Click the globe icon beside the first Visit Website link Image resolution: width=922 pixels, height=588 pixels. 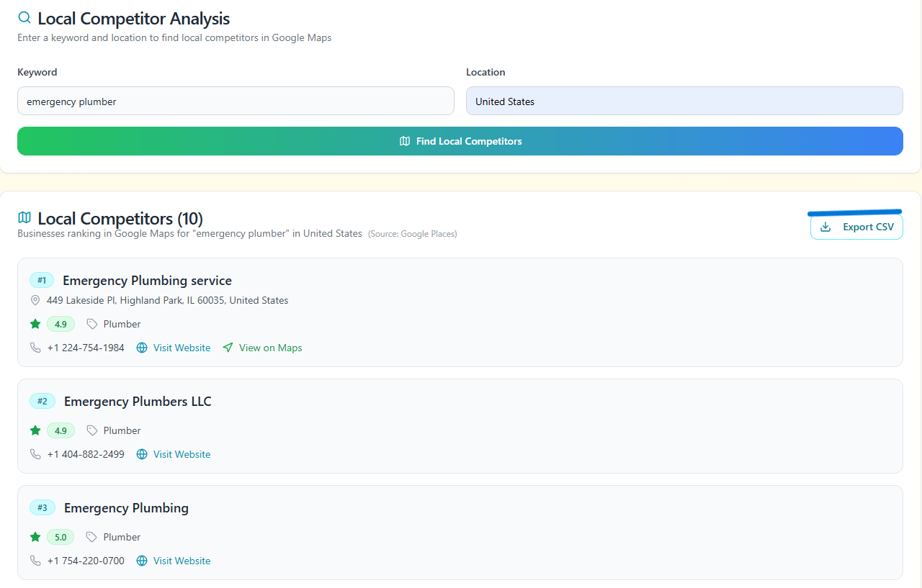click(141, 348)
